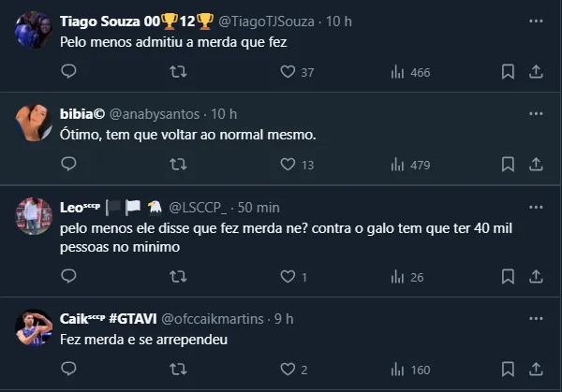Viewport: 562px width, 392px height.
Task: Open Leo's profile avatar
Action: point(34,214)
